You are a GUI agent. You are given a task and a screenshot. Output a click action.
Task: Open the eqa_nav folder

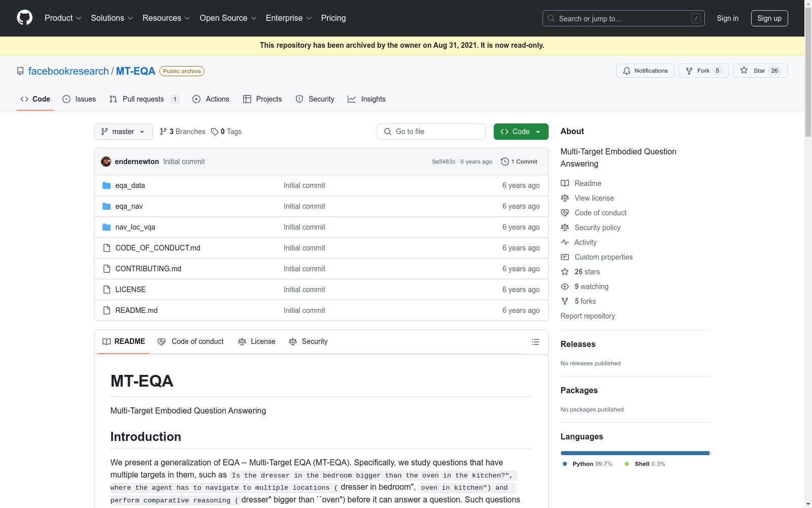tap(129, 206)
